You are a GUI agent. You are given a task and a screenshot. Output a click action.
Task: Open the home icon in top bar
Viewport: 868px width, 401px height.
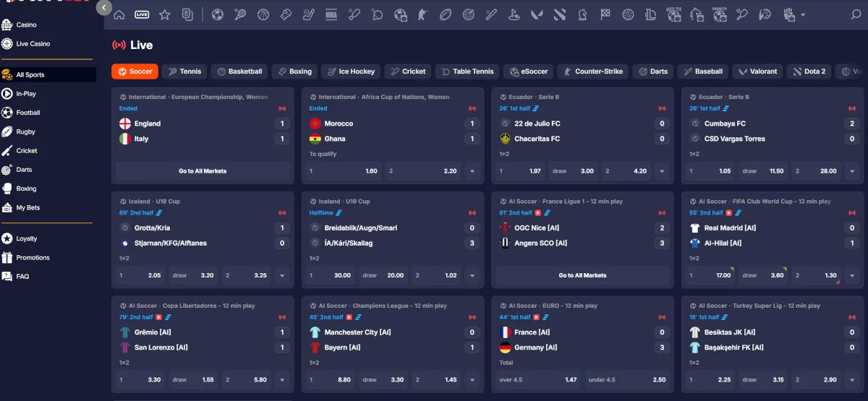click(119, 14)
